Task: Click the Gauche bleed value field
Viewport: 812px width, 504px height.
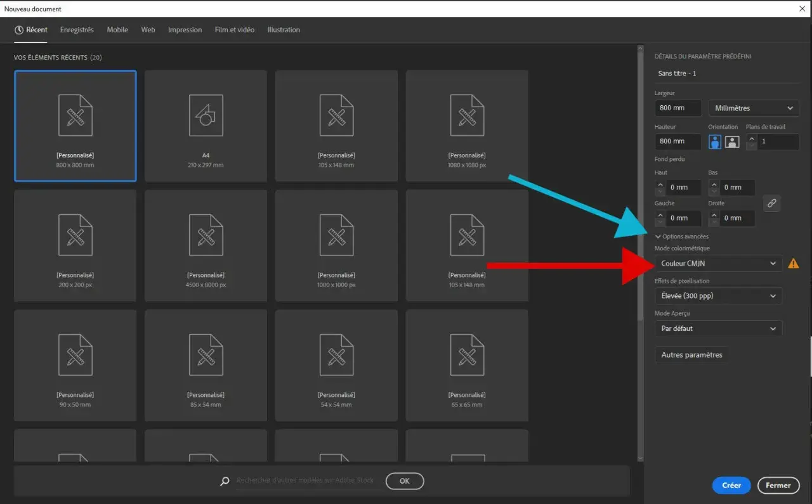Action: pyautogui.click(x=684, y=218)
